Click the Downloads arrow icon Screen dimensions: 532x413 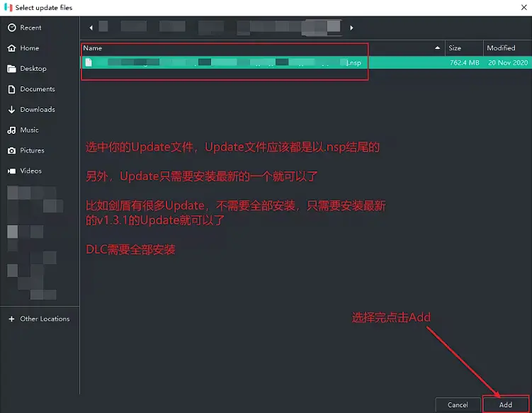11,110
